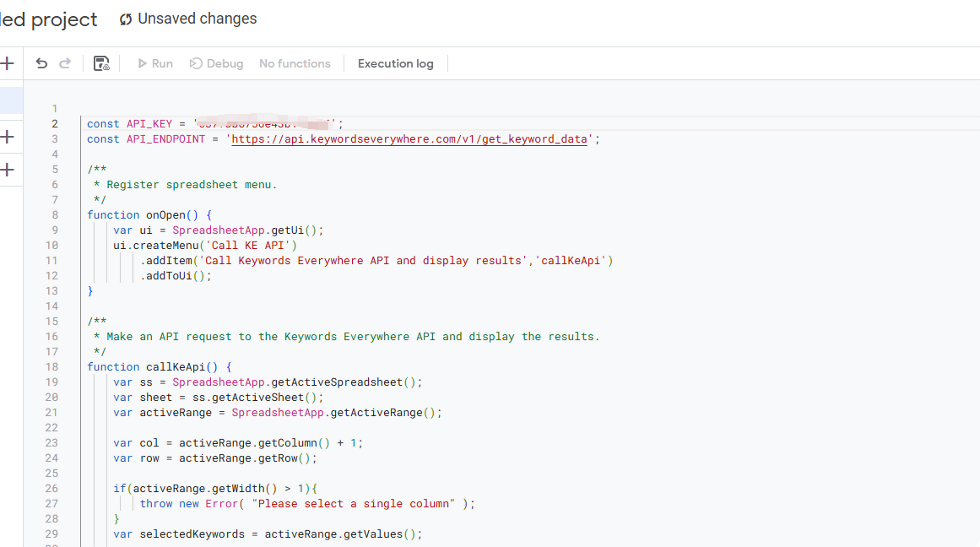Screen dimensions: 980x547
Task: Click the Undo arrow icon
Action: [41, 63]
